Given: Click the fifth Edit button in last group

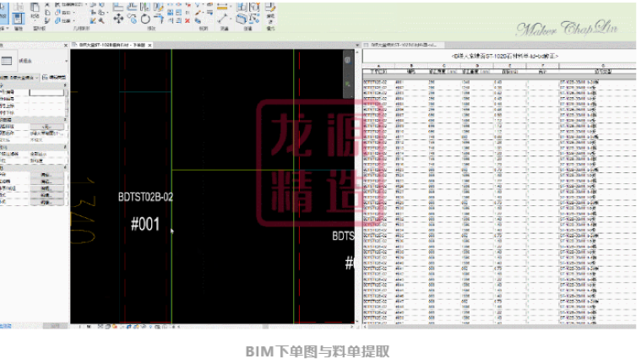Looking at the screenshot, I should pos(46,202).
